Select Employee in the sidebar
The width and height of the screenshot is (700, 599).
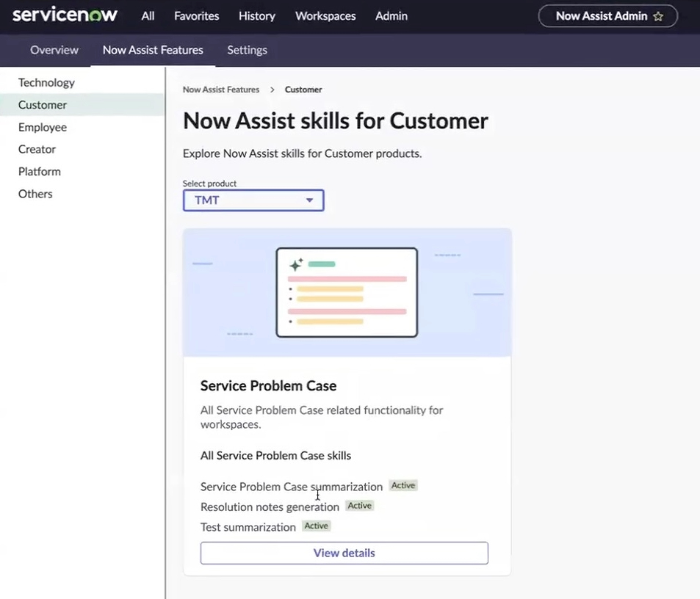point(82,127)
